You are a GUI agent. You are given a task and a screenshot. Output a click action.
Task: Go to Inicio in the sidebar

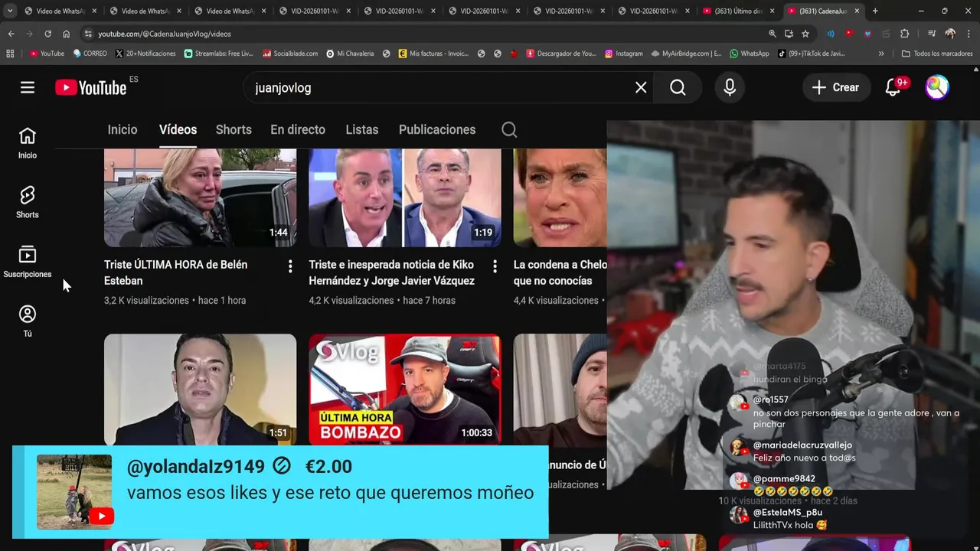(28, 143)
